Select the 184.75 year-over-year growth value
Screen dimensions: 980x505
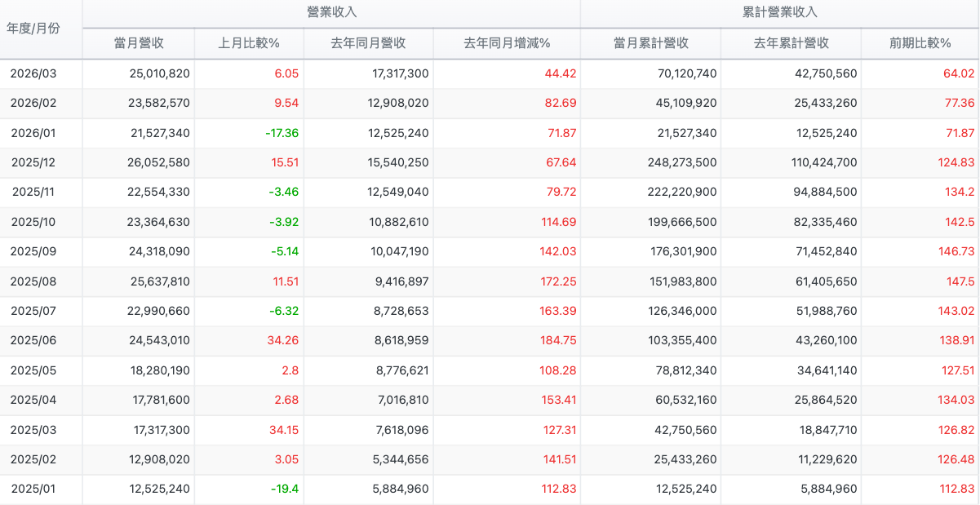point(559,340)
